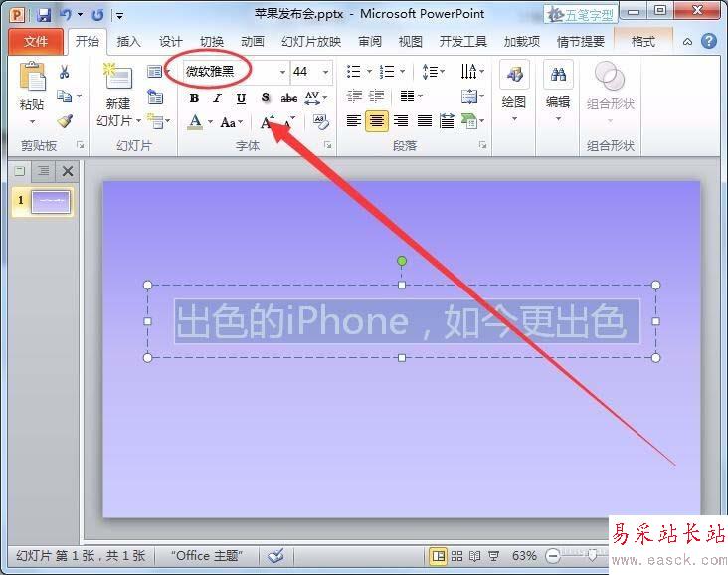Align text right
This screenshot has width=728, height=575.
coord(401,121)
